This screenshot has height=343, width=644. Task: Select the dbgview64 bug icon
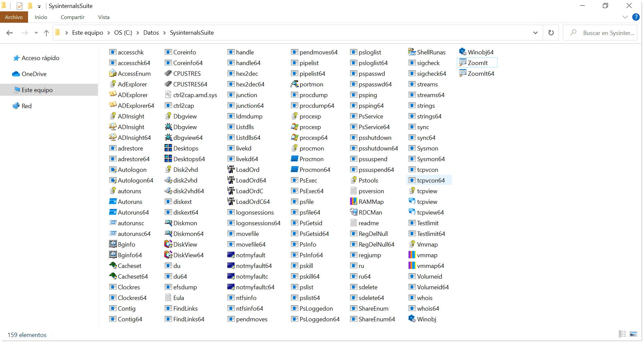pos(168,137)
